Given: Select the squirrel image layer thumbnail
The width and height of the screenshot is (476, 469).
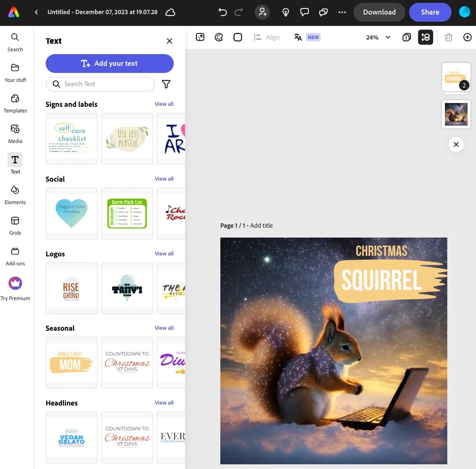Looking at the screenshot, I should pyautogui.click(x=456, y=114).
